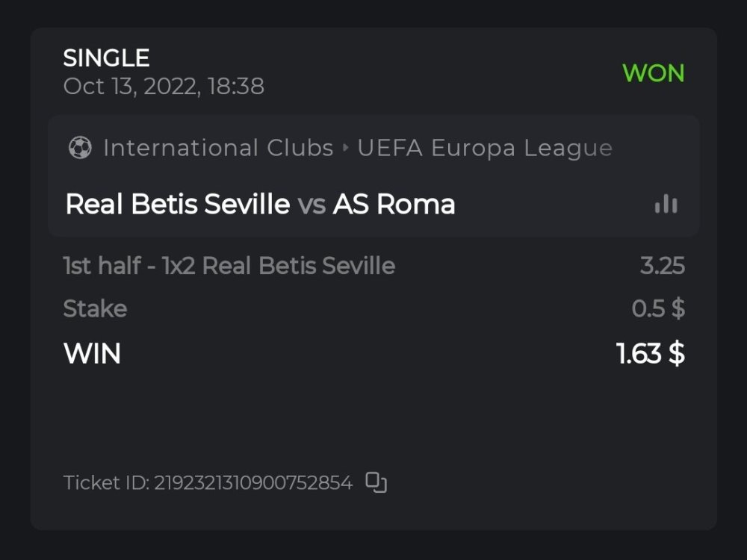Copy the ticket ID with copy icon
The height and width of the screenshot is (560, 747).
376,483
